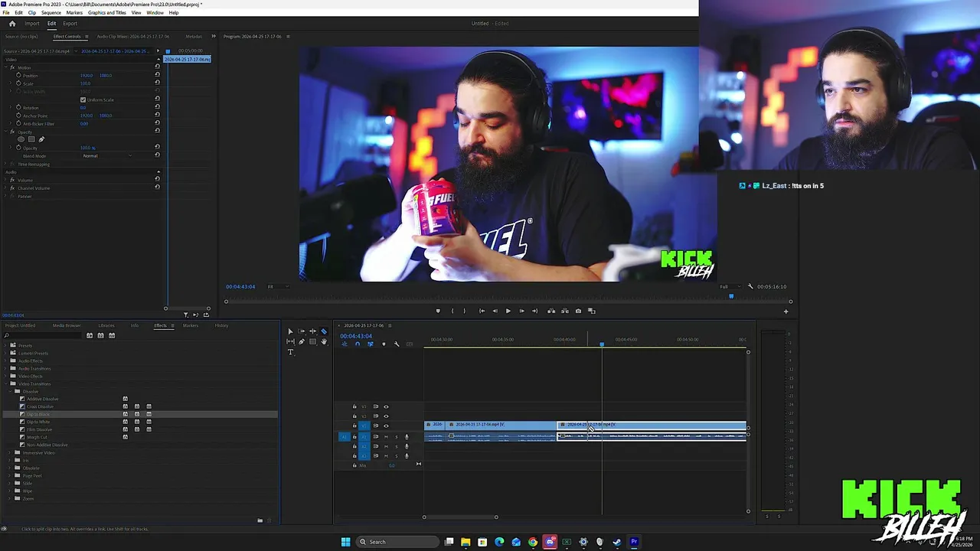Switch to the Export workspace
Screen dimensions: 980x551
click(70, 23)
